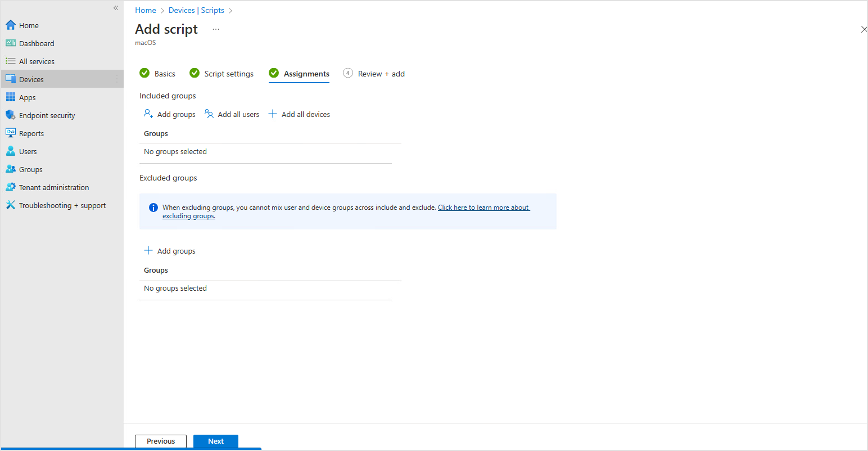This screenshot has height=451, width=868.
Task: Open Endpoint security from the sidebar
Action: (47, 115)
